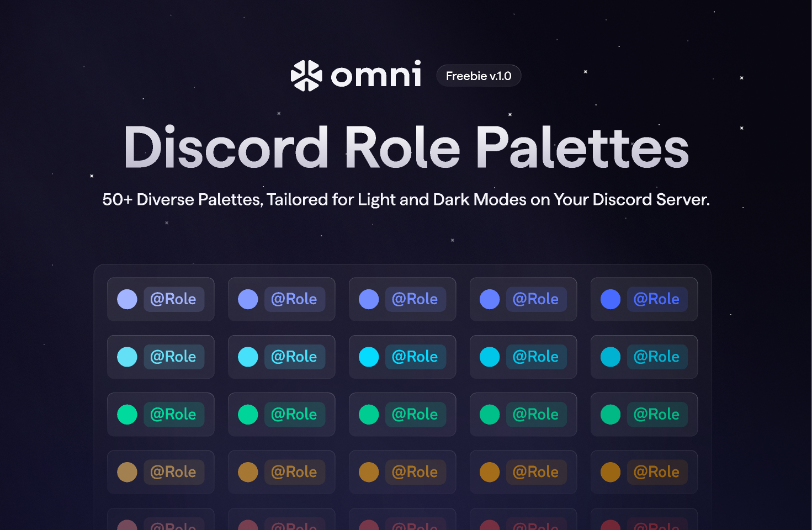Image resolution: width=812 pixels, height=530 pixels.
Task: Click the first @Role pill in the cyan row
Action: [174, 357]
